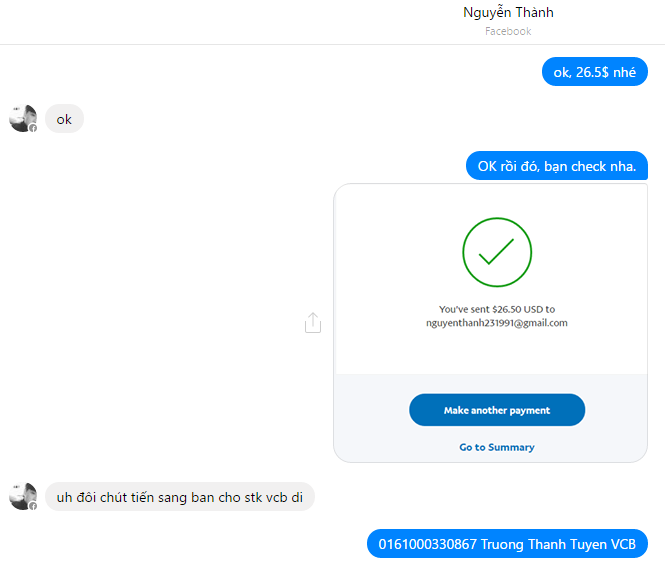Open 'Go to Summary' link

497,447
